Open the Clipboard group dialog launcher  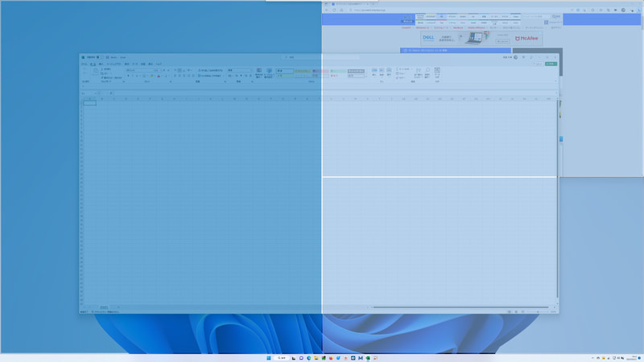coord(123,82)
